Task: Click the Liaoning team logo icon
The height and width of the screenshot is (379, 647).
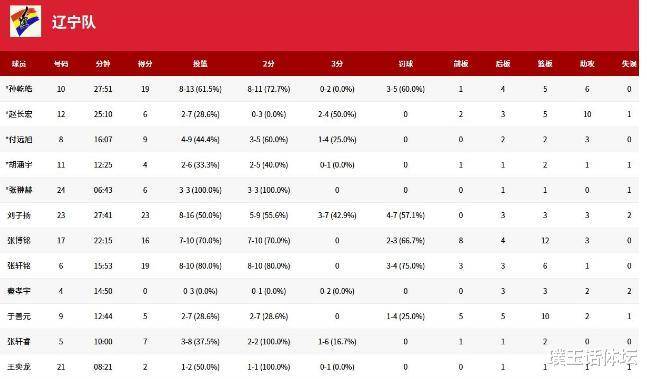Action: pyautogui.click(x=26, y=21)
